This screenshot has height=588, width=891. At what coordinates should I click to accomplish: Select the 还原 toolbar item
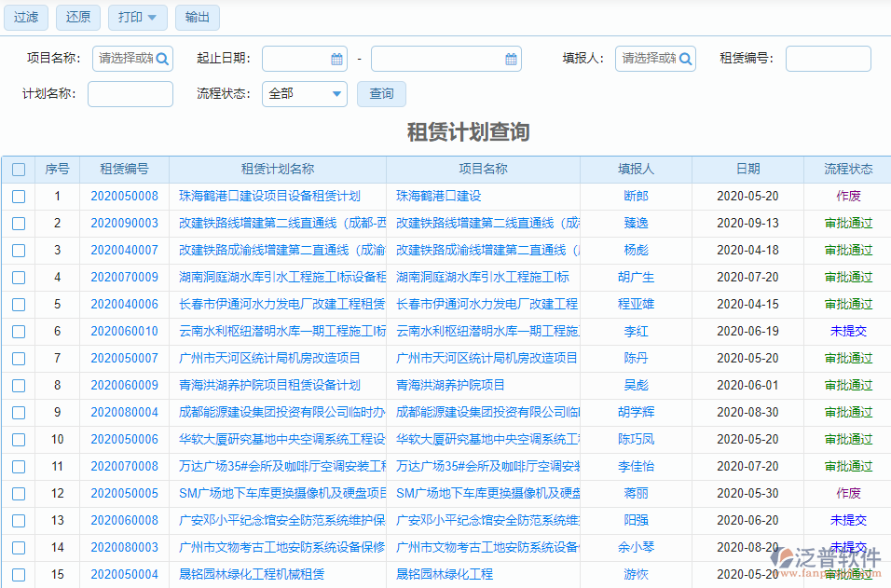click(x=77, y=17)
